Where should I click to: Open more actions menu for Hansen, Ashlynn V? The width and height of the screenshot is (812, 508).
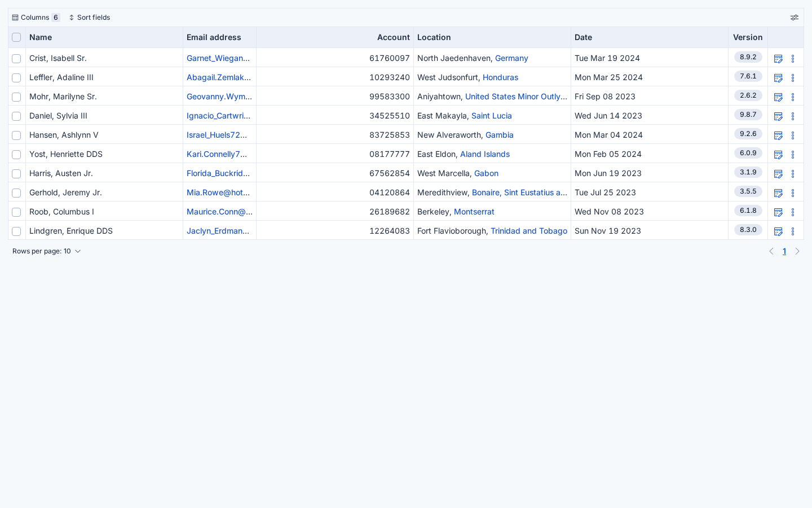pyautogui.click(x=793, y=135)
